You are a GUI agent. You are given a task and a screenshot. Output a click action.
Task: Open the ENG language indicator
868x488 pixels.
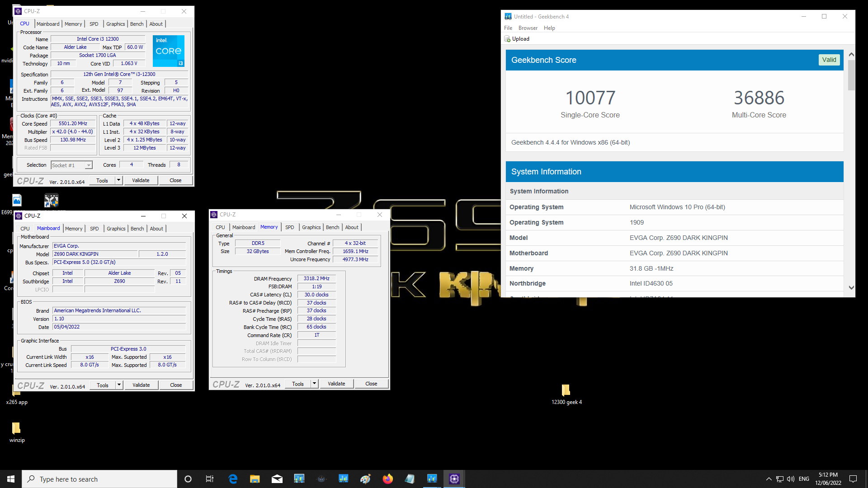[x=804, y=479]
